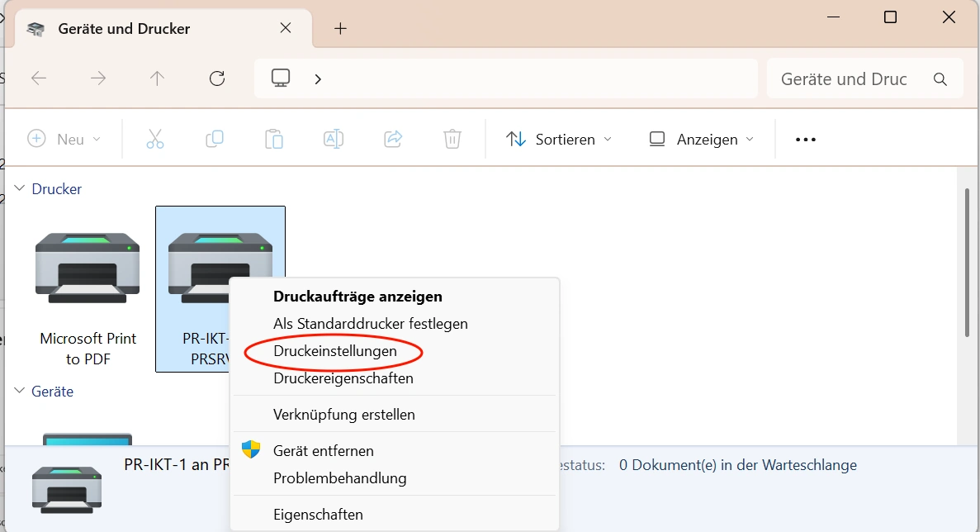980x532 pixels.
Task: Expand the Sortieren dropdown
Action: point(559,139)
